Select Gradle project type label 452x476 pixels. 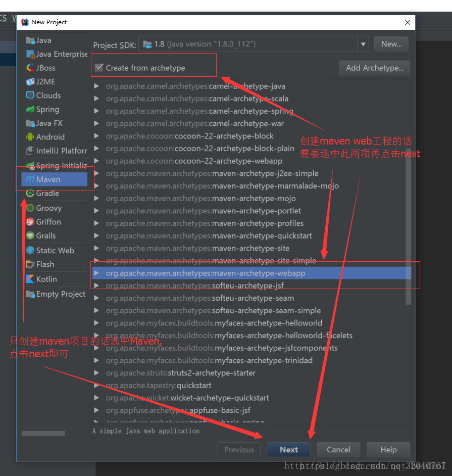click(x=47, y=194)
